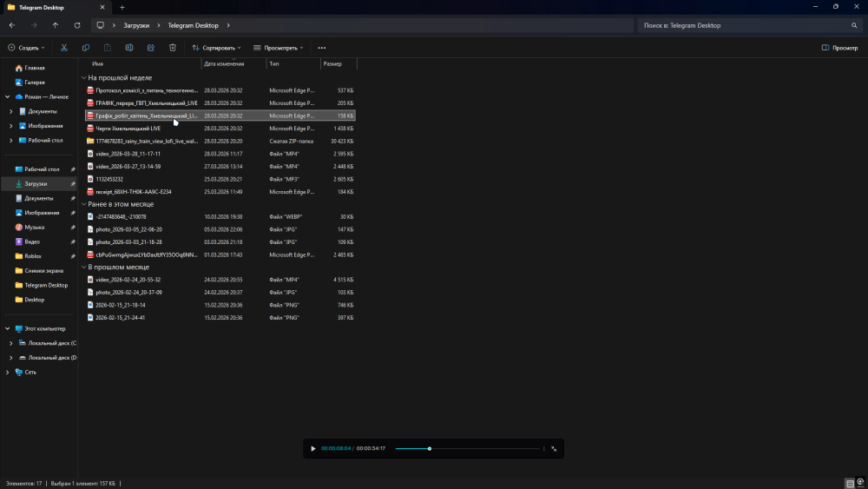
Task: Select the -2147483648_-210078 WEBP file
Action: (220, 216)
